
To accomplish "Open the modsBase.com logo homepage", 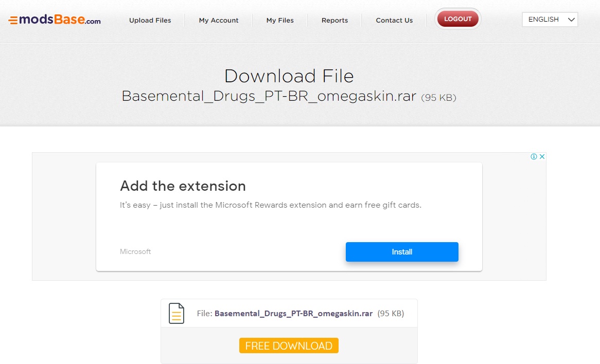I will click(55, 20).
